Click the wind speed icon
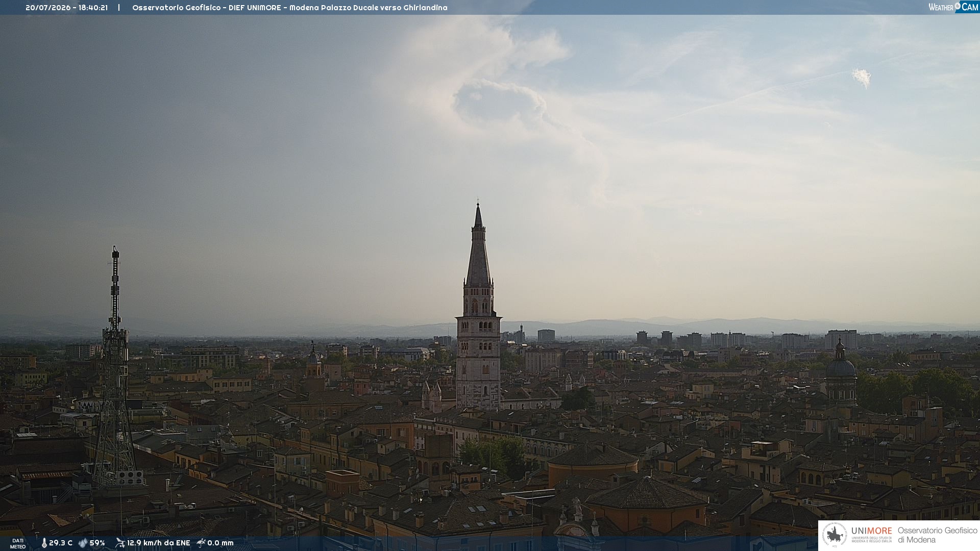The height and width of the screenshot is (551, 980). pos(120,543)
